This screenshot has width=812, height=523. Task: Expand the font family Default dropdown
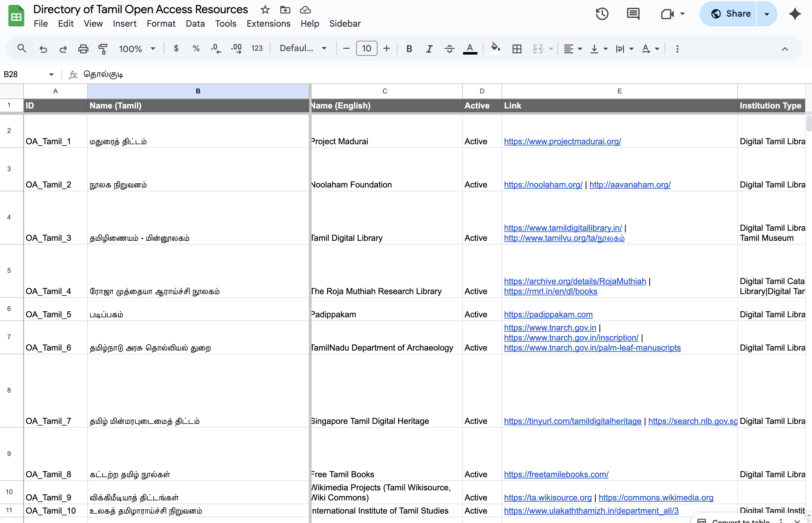[303, 49]
